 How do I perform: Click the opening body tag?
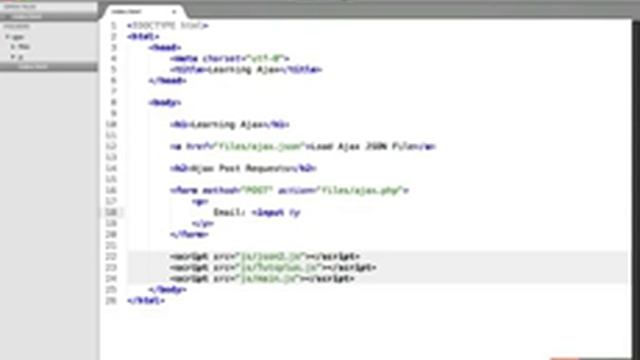(x=165, y=103)
